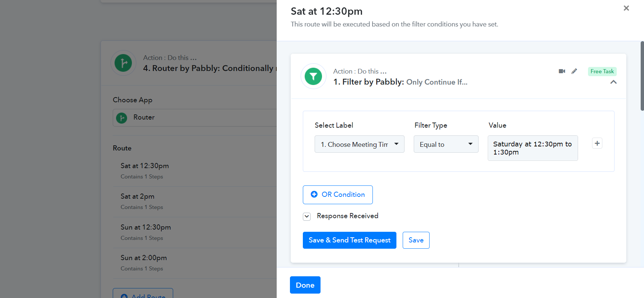Screen dimensions: 644x298
Task: Add an OR Condition
Action: 337,195
